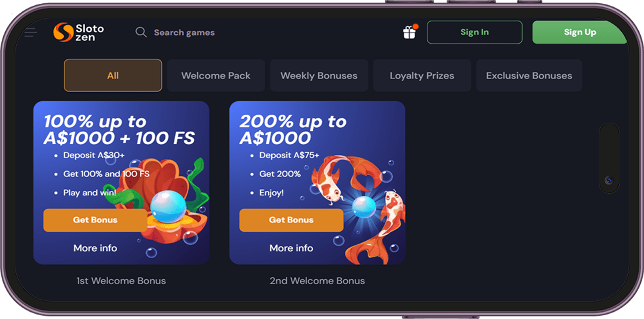
Task: Click the pearl clam shell bonus artwork
Action: click(x=165, y=200)
